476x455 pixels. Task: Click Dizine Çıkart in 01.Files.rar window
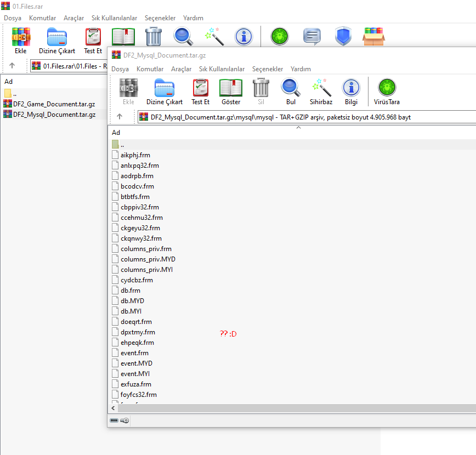point(57,41)
